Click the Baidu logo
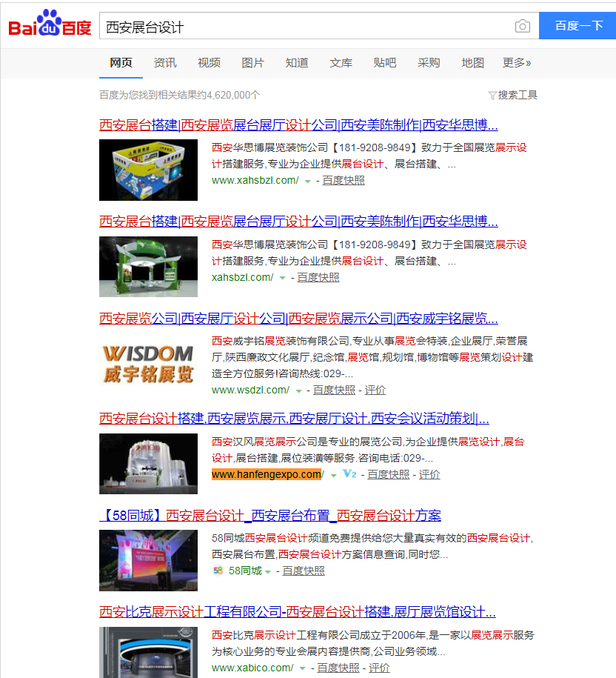This screenshot has width=616, height=678. [x=50, y=24]
